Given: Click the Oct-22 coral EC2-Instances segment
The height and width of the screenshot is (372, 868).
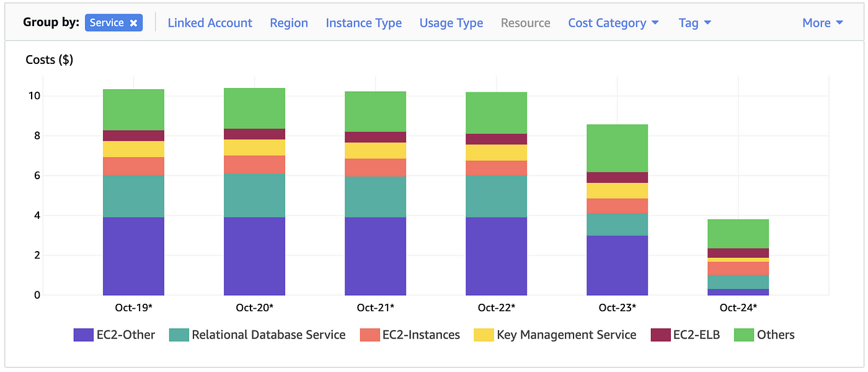Looking at the screenshot, I should coord(497,168).
